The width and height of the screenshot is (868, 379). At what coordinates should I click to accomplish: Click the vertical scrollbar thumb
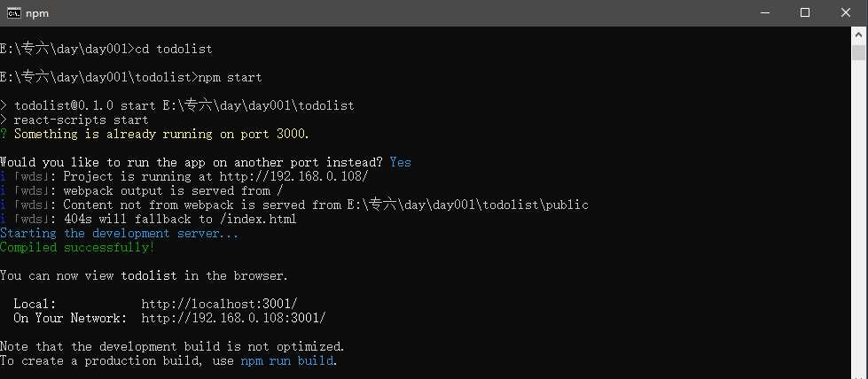pos(858,52)
